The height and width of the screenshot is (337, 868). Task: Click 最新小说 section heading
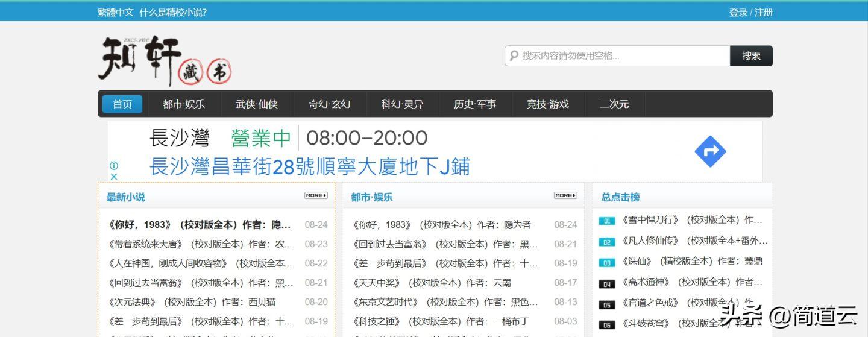click(125, 197)
